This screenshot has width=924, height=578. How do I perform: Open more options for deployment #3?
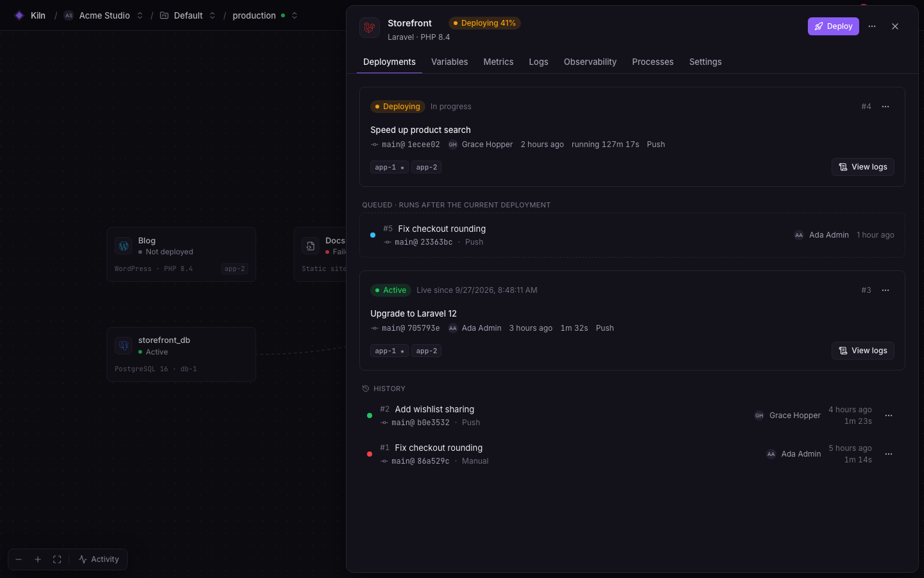(x=886, y=290)
